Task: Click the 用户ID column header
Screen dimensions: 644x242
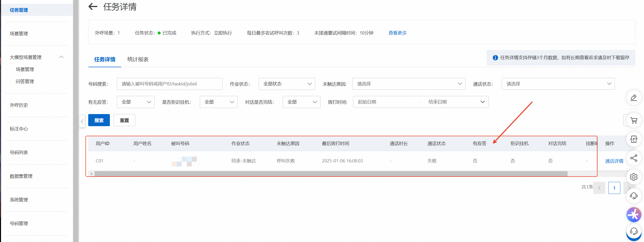Action: coord(103,144)
